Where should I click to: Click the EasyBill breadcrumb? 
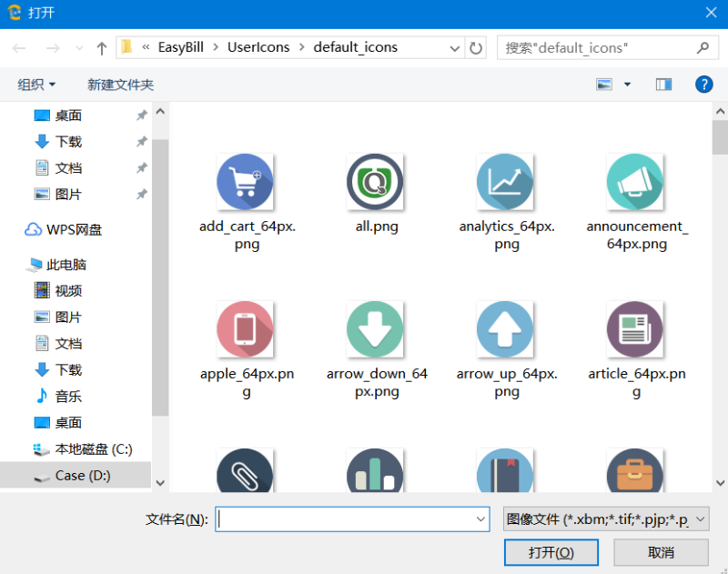[180, 47]
